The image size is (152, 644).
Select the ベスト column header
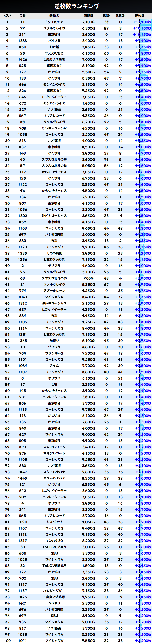click(7, 16)
